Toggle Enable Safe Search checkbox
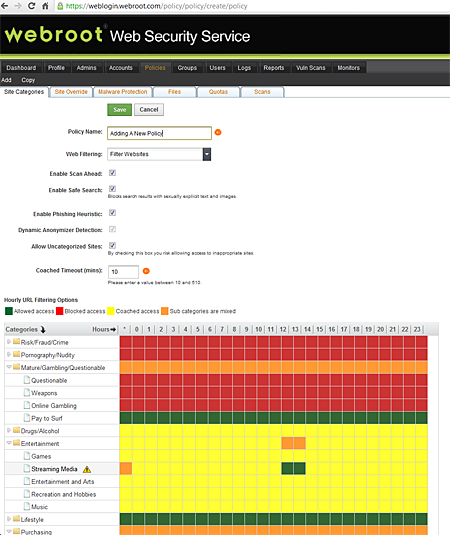 click(112, 189)
